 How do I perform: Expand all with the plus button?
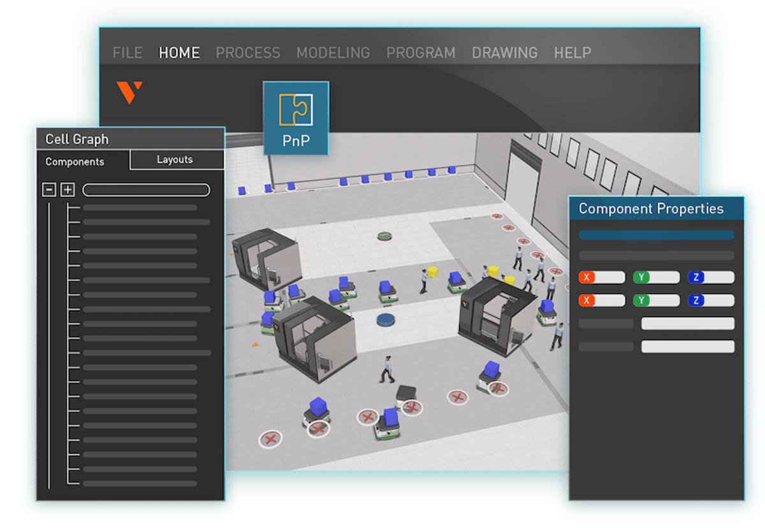pos(68,190)
